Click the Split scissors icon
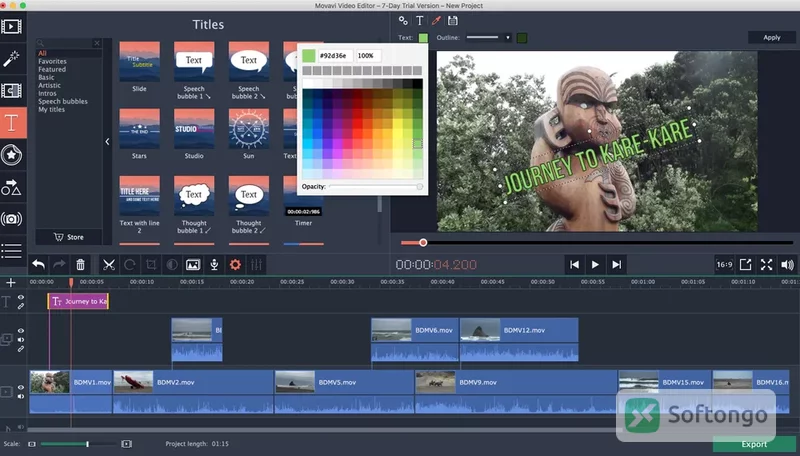The height and width of the screenshot is (456, 800). pyautogui.click(x=109, y=264)
